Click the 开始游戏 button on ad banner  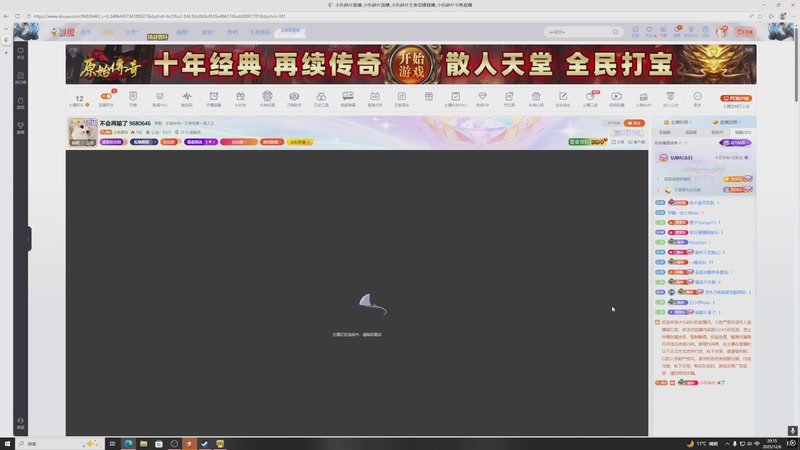click(411, 65)
